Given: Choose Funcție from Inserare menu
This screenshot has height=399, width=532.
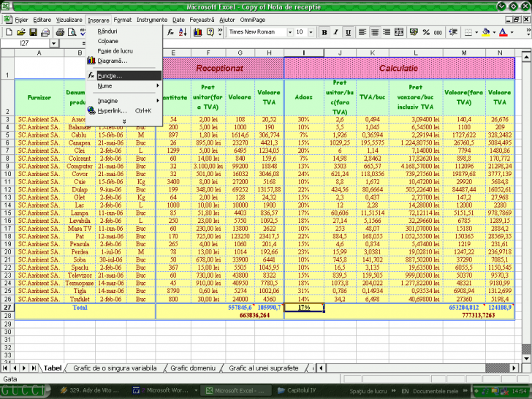Looking at the screenshot, I should [x=124, y=76].
